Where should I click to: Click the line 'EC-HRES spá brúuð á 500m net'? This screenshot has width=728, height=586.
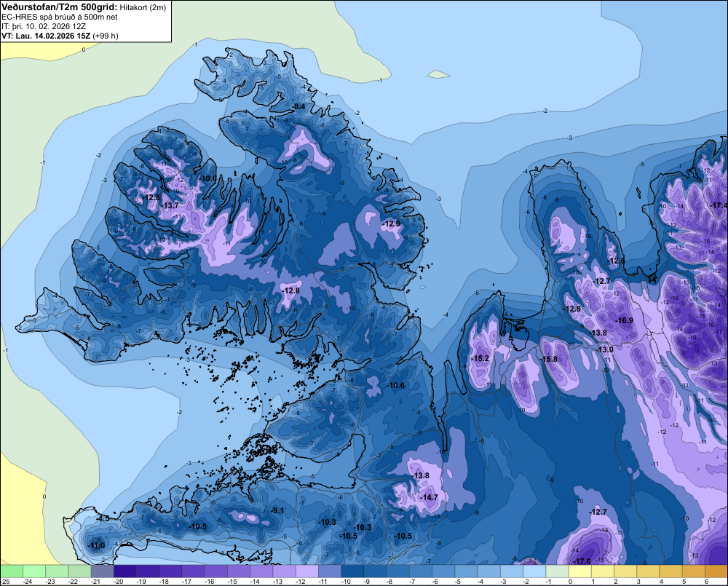60,17
